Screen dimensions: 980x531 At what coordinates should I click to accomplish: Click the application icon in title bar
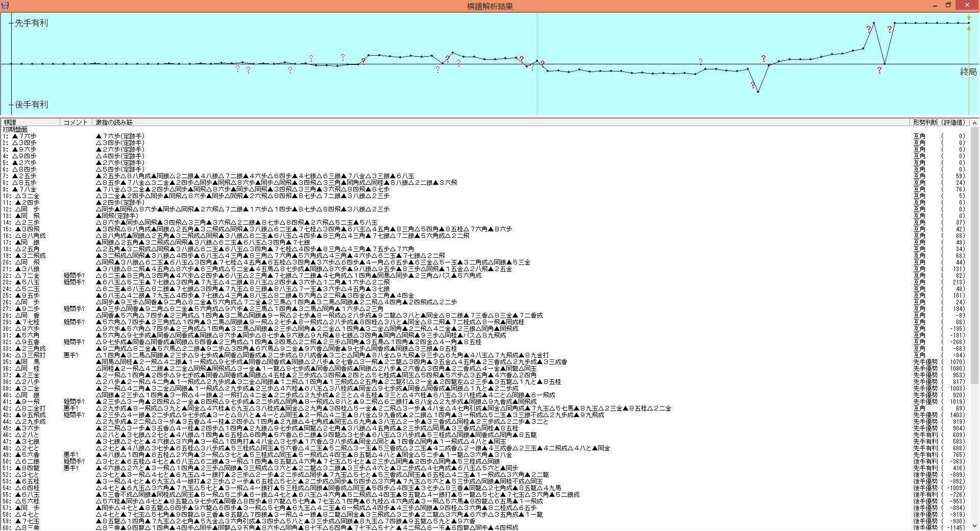coord(5,6)
